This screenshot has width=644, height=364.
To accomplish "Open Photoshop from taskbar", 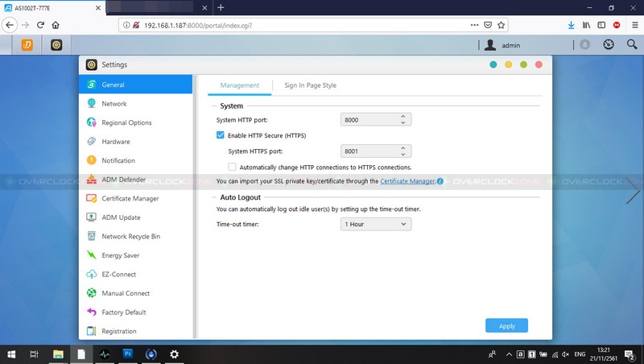I will (x=128, y=354).
